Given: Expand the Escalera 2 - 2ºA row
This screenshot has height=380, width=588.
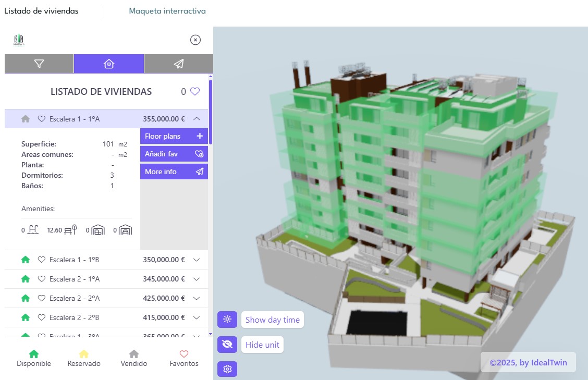Looking at the screenshot, I should pyautogui.click(x=197, y=298).
